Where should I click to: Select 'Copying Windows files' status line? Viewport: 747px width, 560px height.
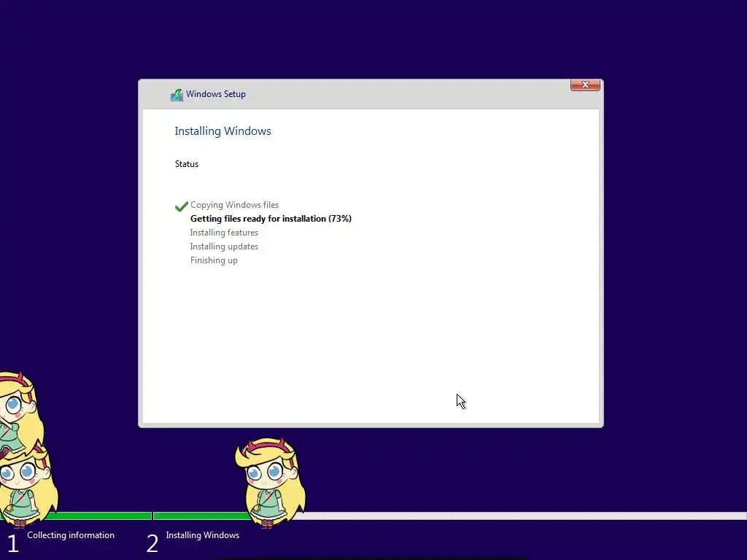tap(234, 205)
